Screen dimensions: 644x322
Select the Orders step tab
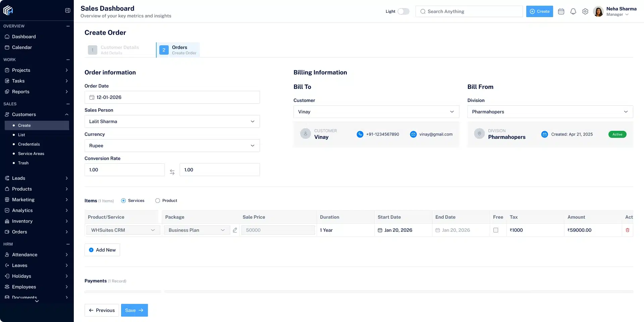point(178,50)
